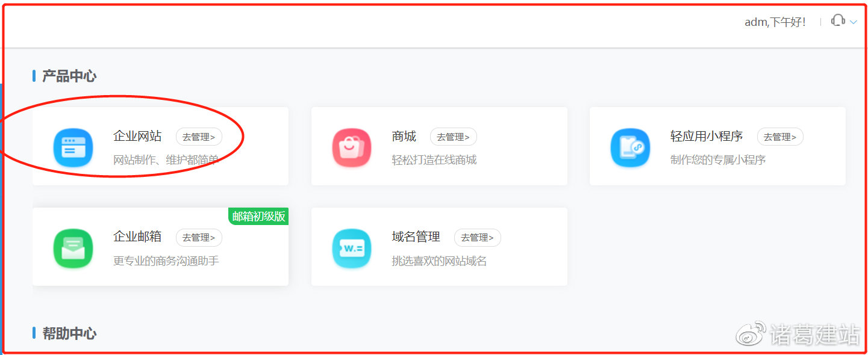Open the notification bell in the header

pyautogui.click(x=838, y=20)
